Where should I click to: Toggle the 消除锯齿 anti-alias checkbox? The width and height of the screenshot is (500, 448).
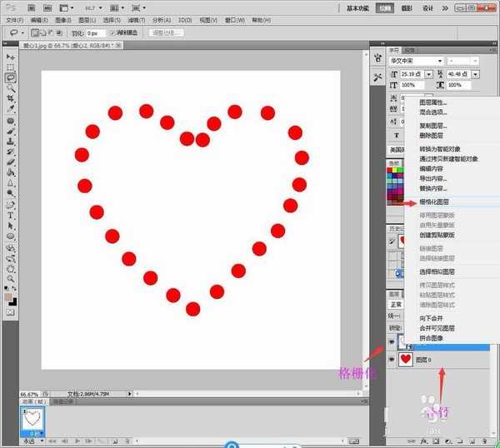coord(112,32)
